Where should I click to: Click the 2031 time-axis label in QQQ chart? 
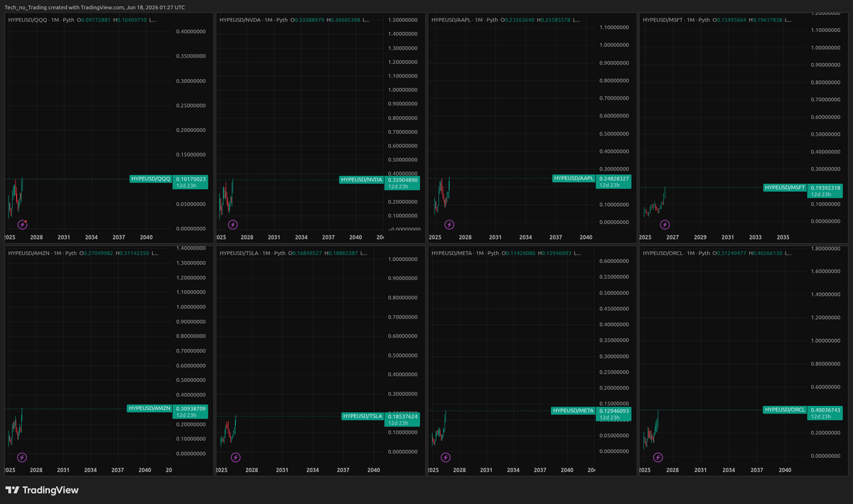(64, 237)
